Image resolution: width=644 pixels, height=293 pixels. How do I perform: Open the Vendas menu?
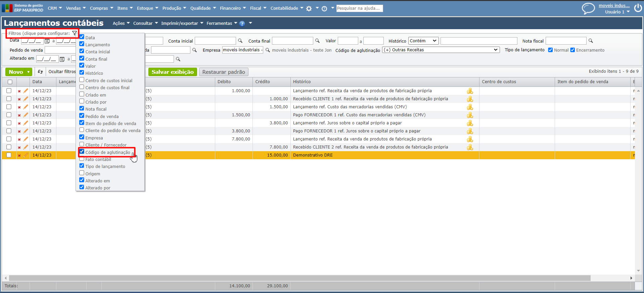(76, 8)
